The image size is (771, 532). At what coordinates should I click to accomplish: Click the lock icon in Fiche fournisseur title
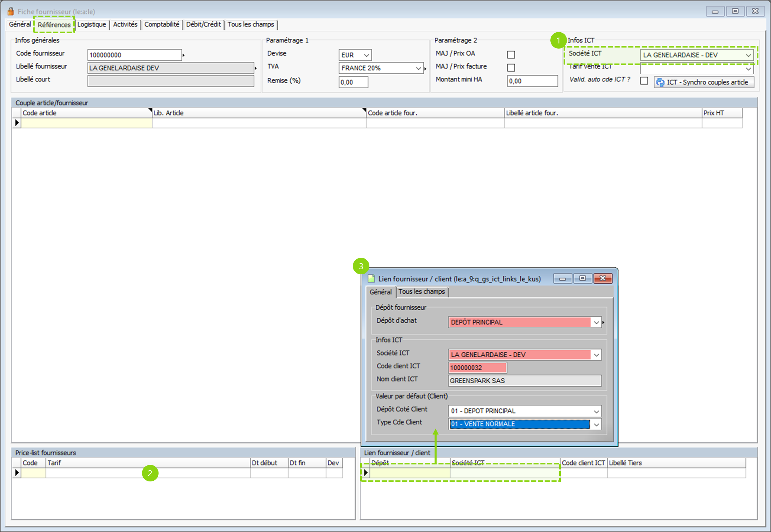tap(11, 12)
